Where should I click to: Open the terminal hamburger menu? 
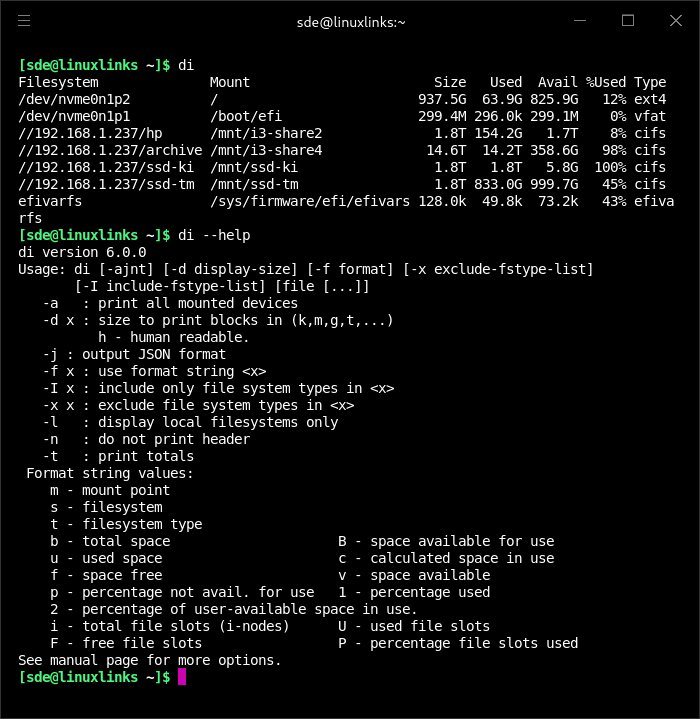coord(24,20)
